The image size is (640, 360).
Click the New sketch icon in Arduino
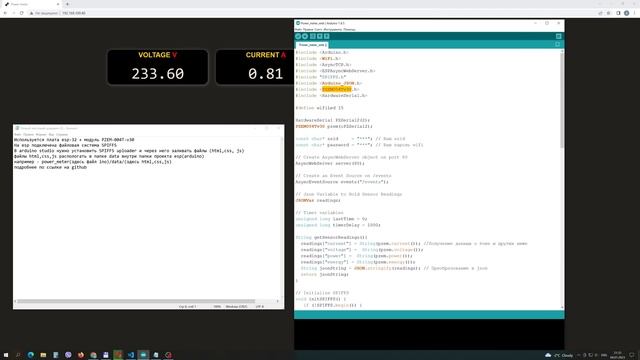point(313,36)
